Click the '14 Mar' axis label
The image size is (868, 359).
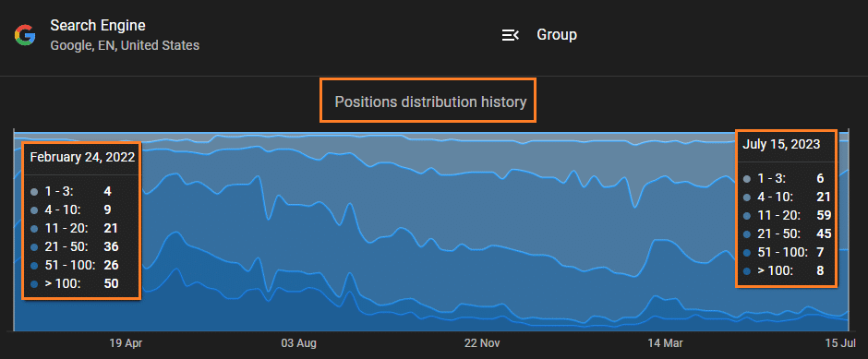pyautogui.click(x=666, y=343)
